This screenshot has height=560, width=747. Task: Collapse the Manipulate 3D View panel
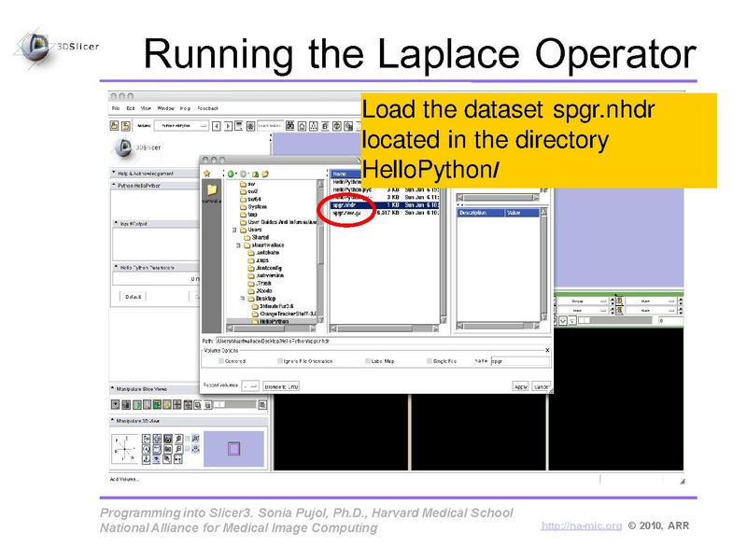click(113, 421)
